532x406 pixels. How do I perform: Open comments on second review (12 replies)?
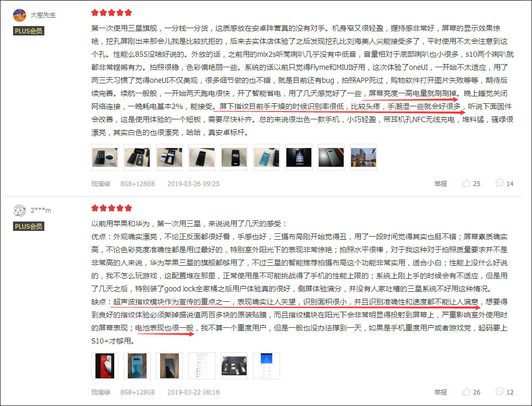click(x=504, y=392)
